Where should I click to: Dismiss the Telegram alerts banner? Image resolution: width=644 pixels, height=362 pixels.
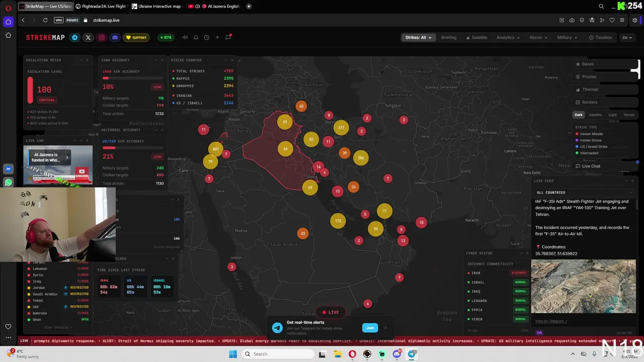386,328
